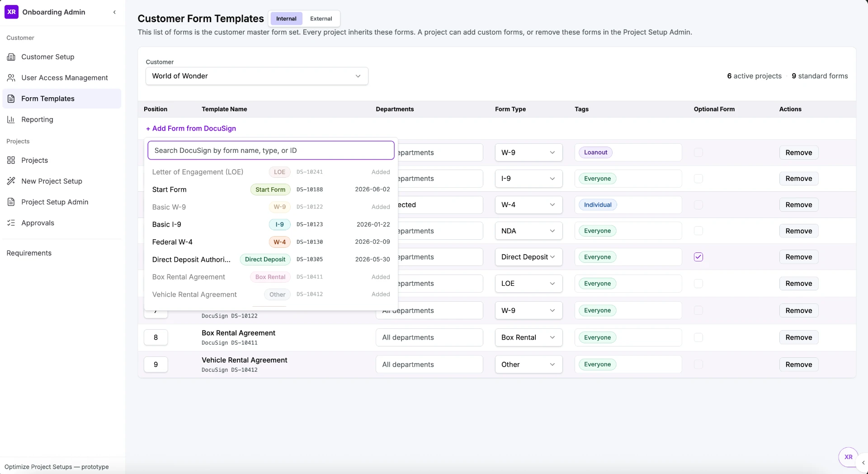Select Direct Deposit Authorization from DocuSign results
The image size is (868, 474).
coord(271,259)
